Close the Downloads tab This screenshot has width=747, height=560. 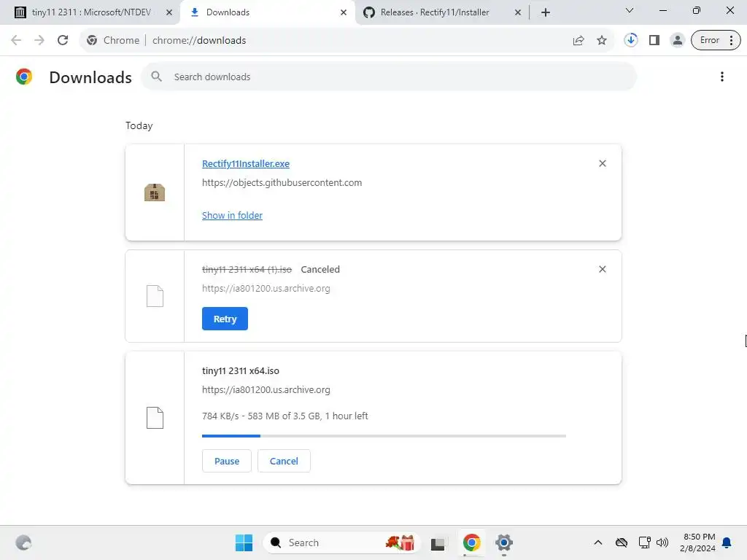pos(343,13)
